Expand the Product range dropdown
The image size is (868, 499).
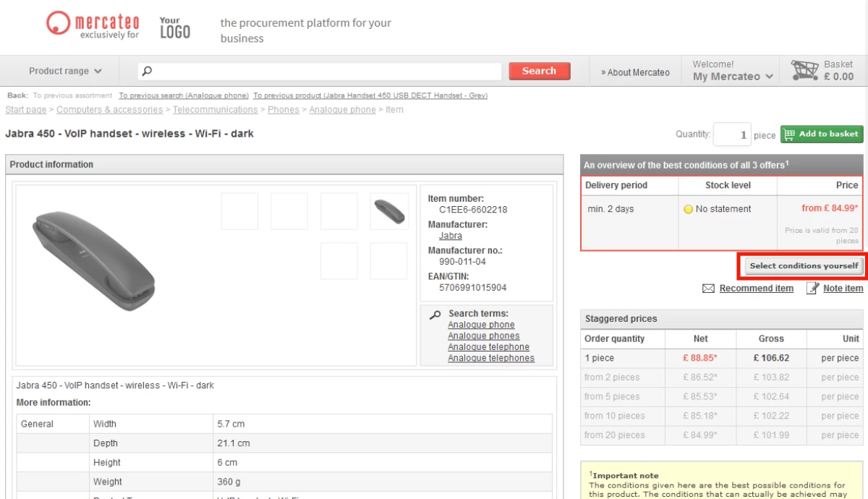pos(65,71)
